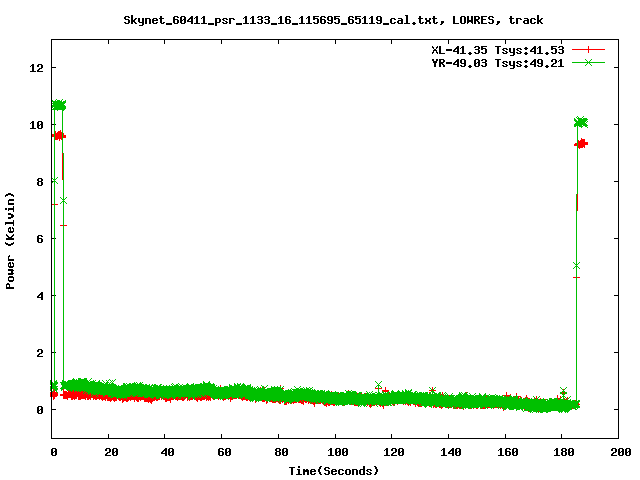The width and height of the screenshot is (640, 480).
Task: Select legend entry XL-41.35 Tsys:41.53
Action: [x=498, y=50]
